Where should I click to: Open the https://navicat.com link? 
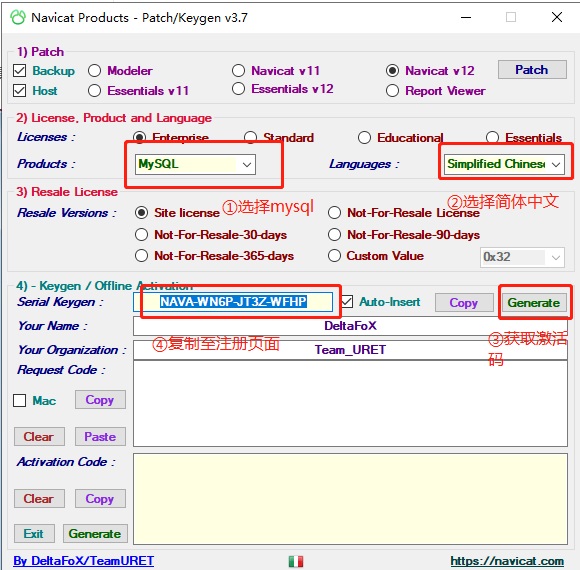point(507,561)
